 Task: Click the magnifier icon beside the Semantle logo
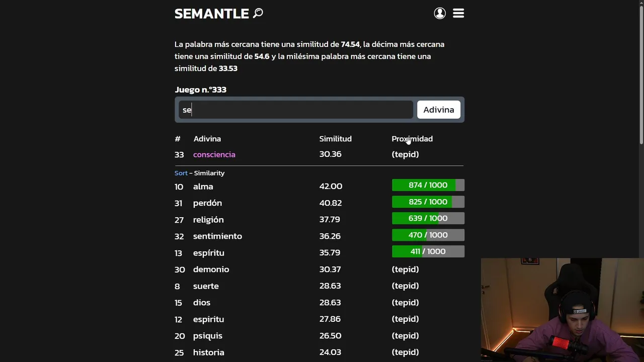[258, 13]
